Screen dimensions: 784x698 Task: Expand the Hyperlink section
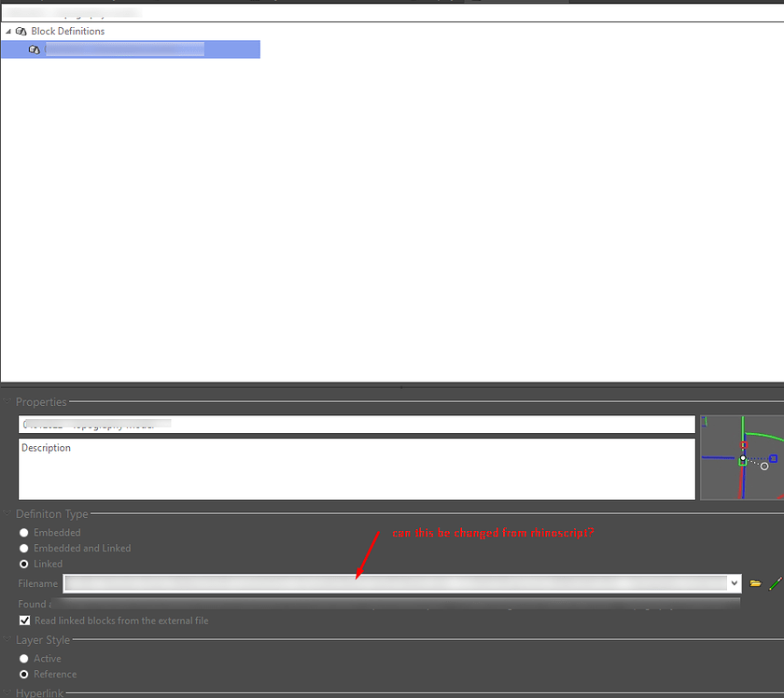[x=7, y=693]
